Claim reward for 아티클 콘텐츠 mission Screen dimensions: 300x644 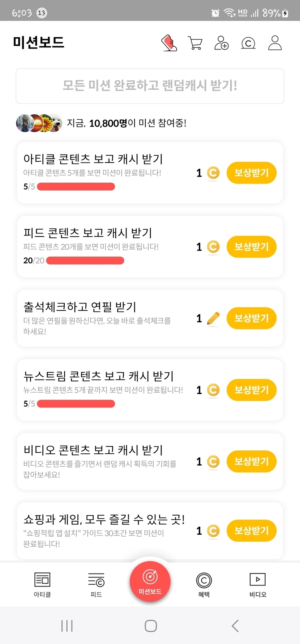coord(252,173)
